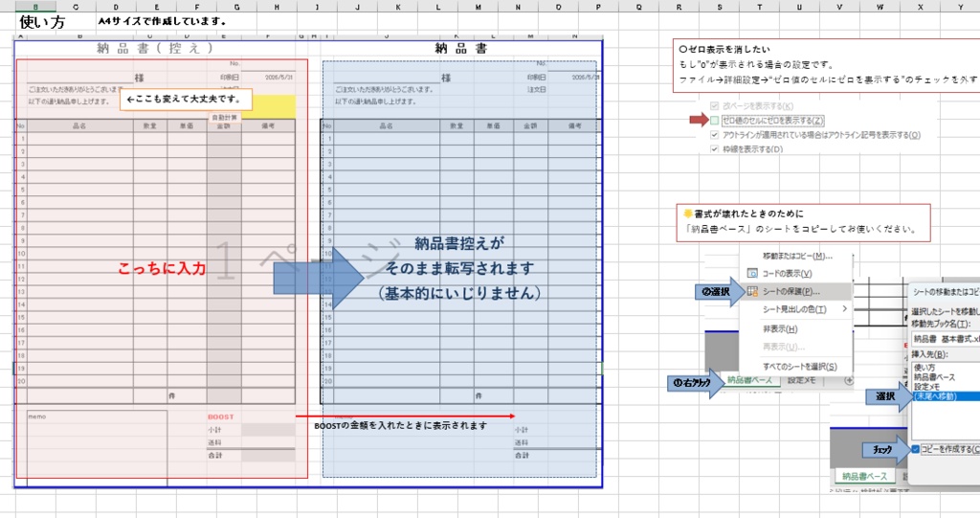The height and width of the screenshot is (518, 980).
Task: Select worksheet column Q header
Action: [x=638, y=7]
